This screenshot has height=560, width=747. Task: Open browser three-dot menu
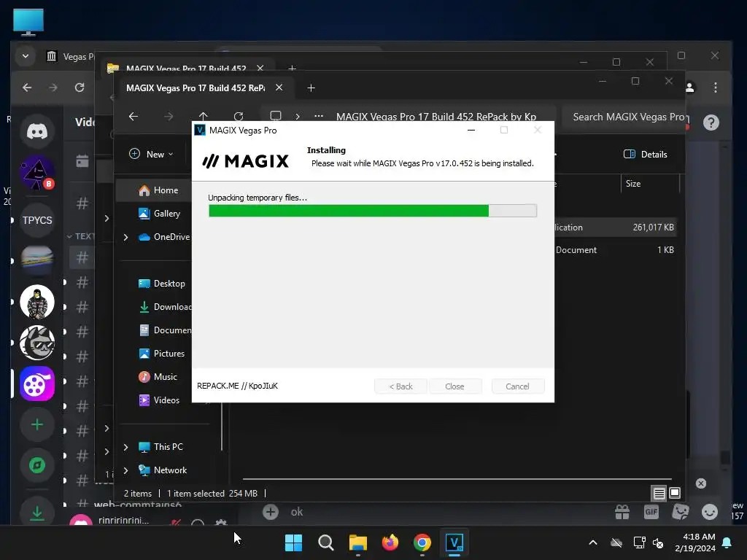click(716, 87)
